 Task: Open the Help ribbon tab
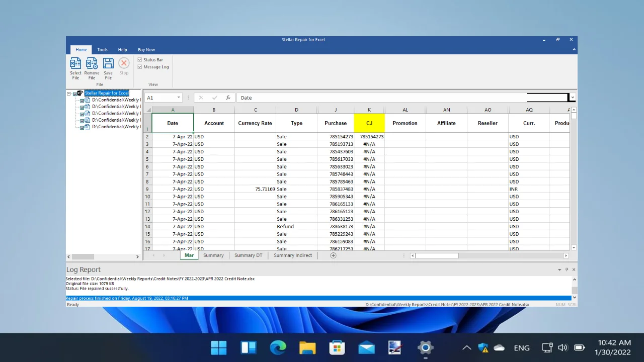(x=122, y=50)
